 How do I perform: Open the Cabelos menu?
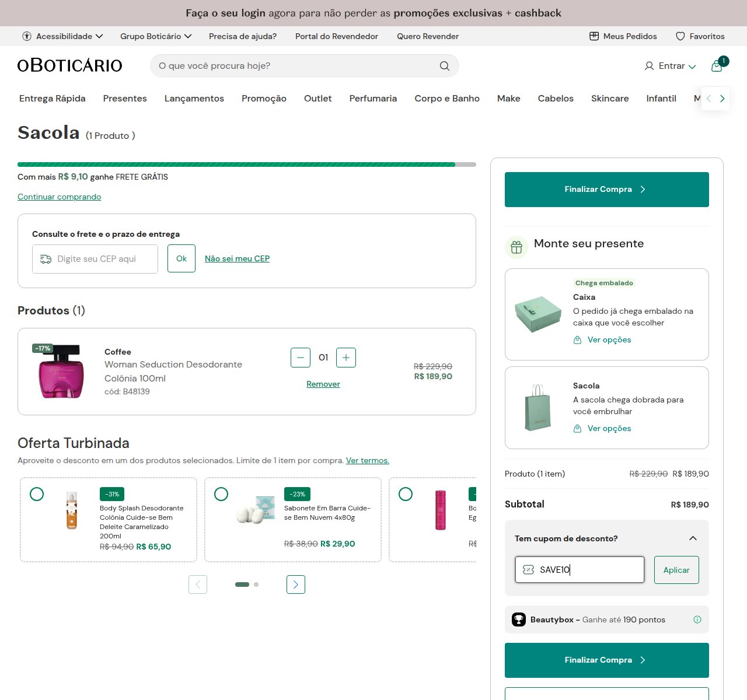556,99
